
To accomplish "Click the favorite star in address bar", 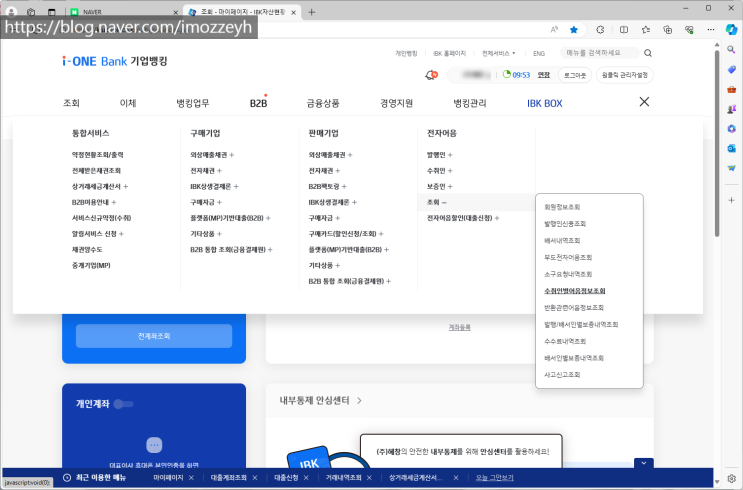I will (574, 30).
